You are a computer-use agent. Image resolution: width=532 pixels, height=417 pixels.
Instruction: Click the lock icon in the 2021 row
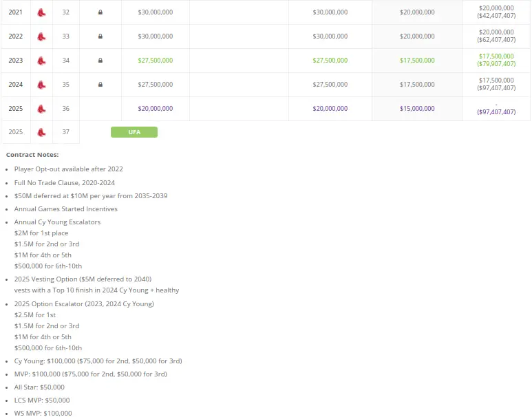point(100,12)
